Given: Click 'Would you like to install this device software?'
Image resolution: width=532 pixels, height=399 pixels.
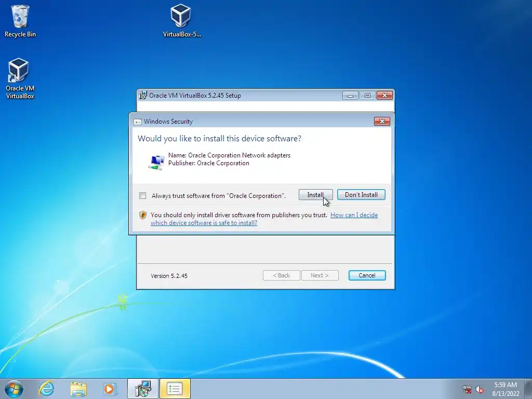Looking at the screenshot, I should (219, 138).
